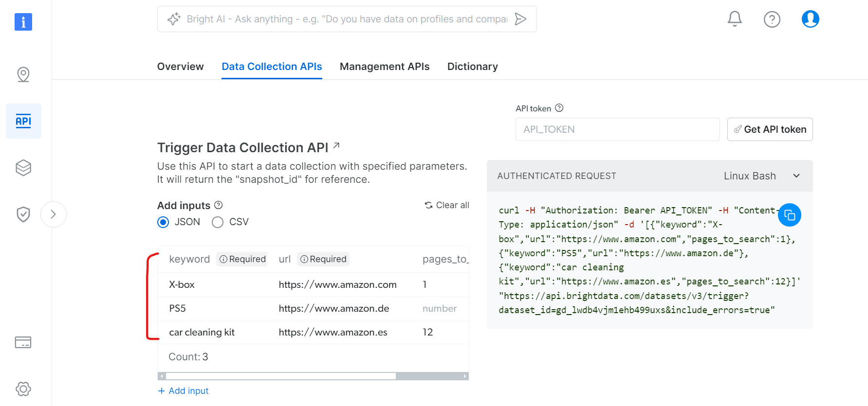Open the settings gear in sidebar
The height and width of the screenshot is (406, 868).
pos(23,388)
